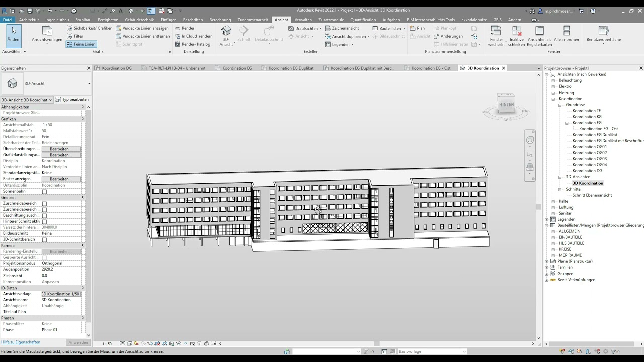Enable the 3D-Schnittbereich checkbox
Screen dimensions: 644x362
pyautogui.click(x=44, y=240)
